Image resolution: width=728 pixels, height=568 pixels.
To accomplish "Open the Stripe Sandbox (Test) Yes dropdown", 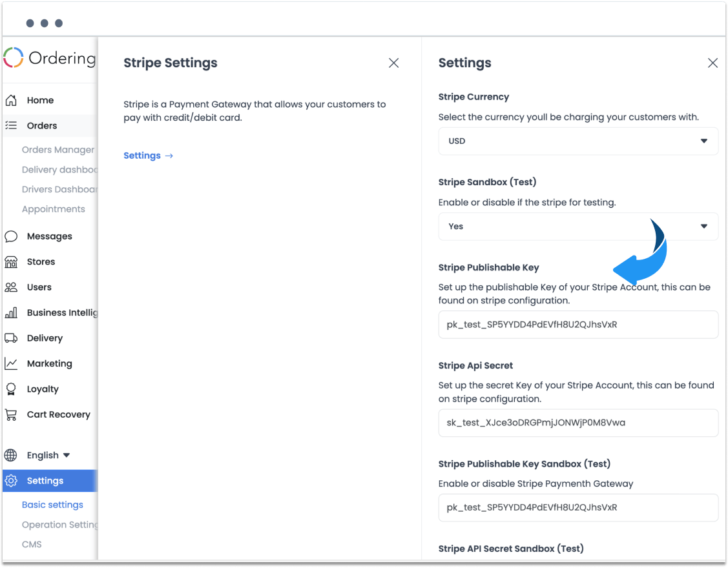I will point(578,227).
